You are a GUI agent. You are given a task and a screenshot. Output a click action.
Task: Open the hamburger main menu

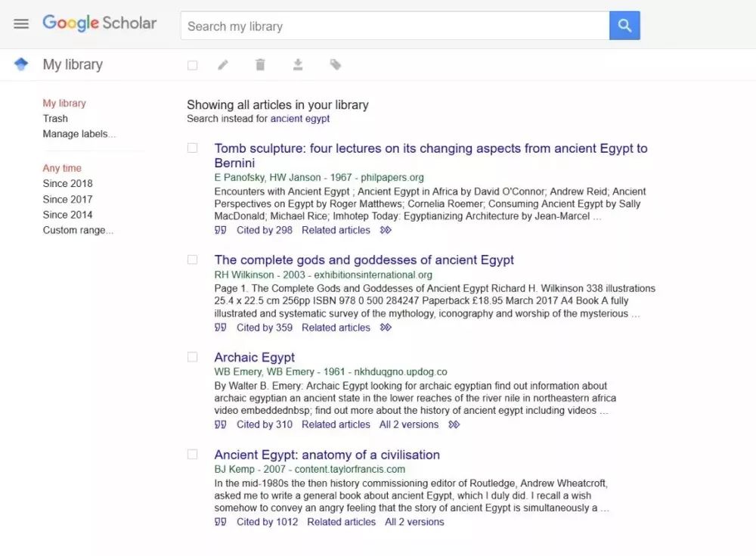point(21,23)
